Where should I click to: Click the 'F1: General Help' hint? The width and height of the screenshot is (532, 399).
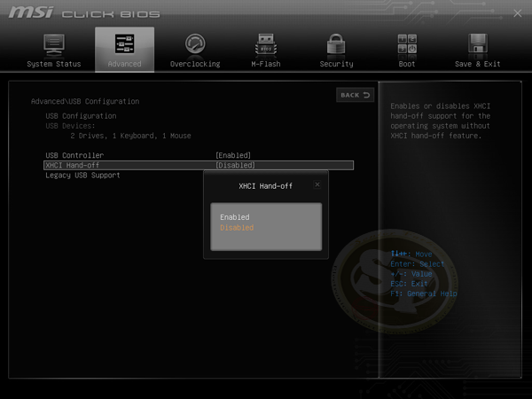pos(424,293)
